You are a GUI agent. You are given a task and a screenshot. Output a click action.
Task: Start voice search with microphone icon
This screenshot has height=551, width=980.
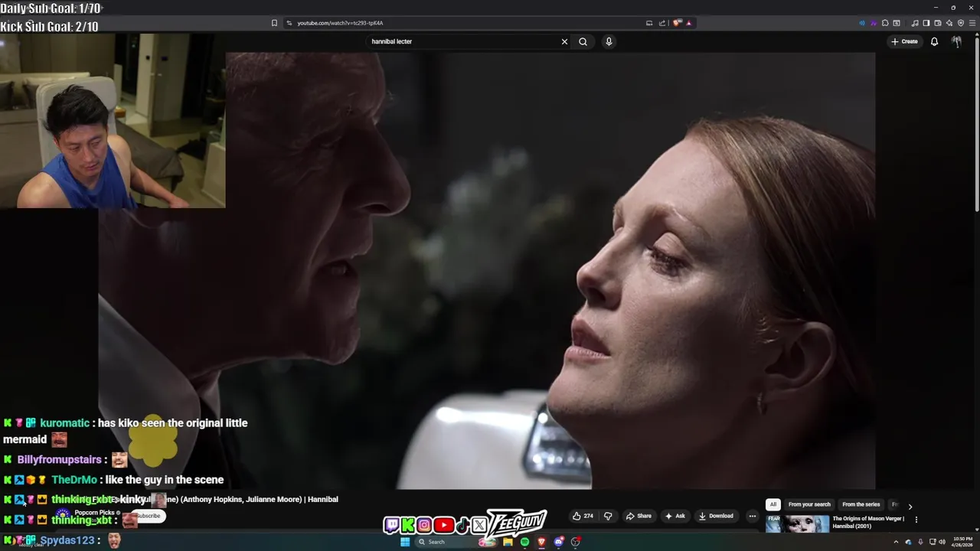609,41
